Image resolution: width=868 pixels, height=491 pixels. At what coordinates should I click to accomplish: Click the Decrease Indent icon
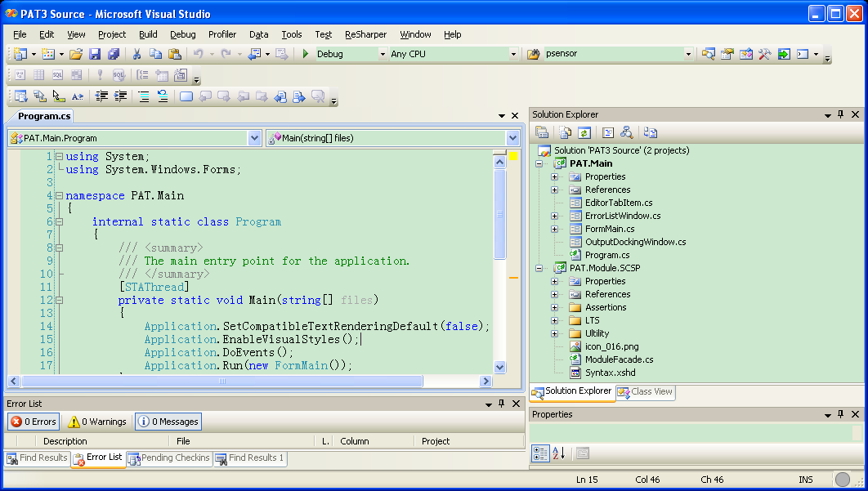click(101, 96)
